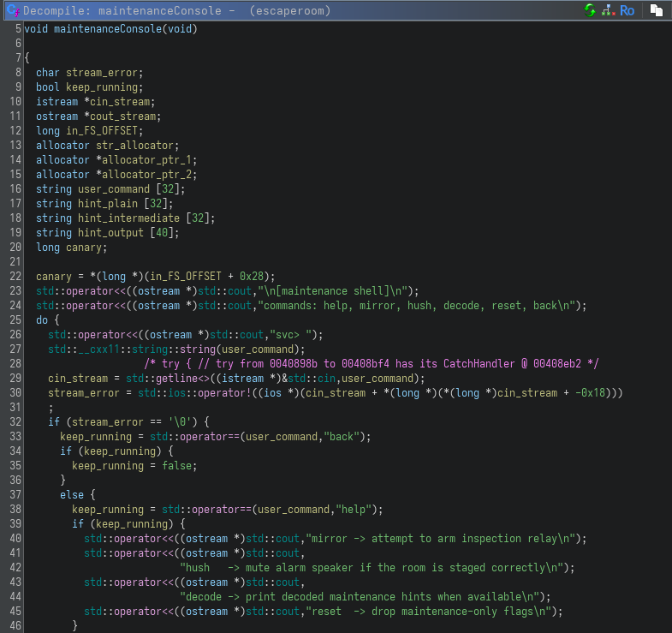Click the '-0x18' constant on line 30
This screenshot has height=633, width=672.
[x=591, y=393]
